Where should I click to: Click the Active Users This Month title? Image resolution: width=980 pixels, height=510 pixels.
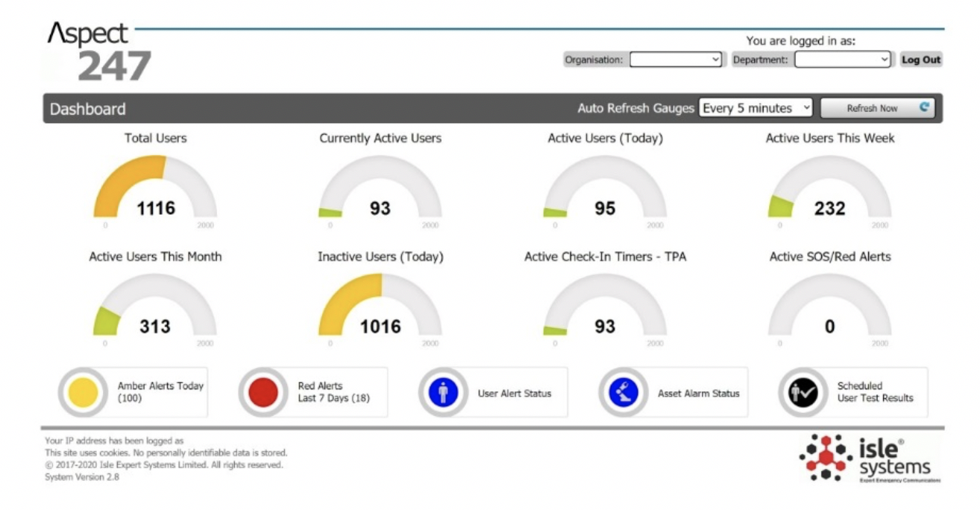coord(155,256)
